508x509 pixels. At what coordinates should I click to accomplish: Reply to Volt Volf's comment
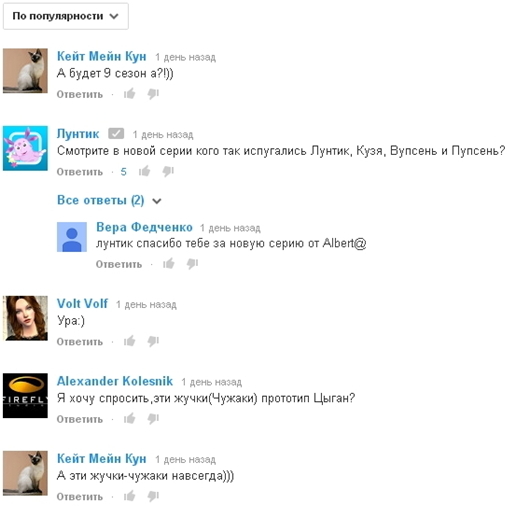click(x=80, y=342)
